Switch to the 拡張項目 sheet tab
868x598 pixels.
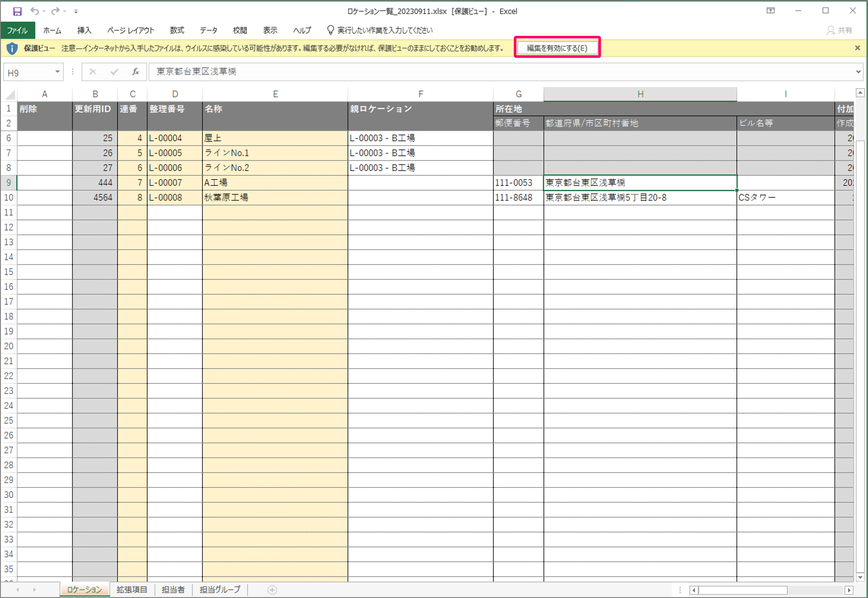132,590
